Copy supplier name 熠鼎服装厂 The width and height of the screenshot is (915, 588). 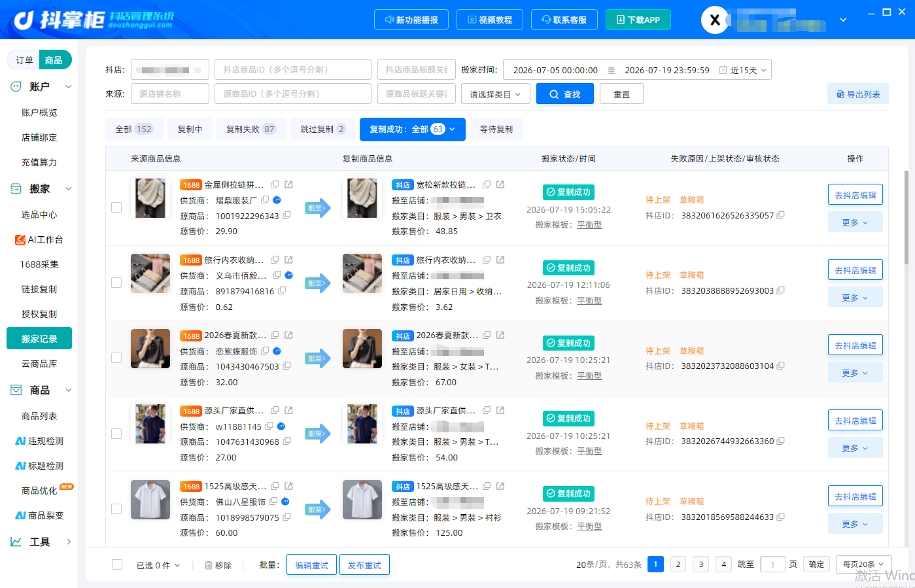[x=265, y=199]
